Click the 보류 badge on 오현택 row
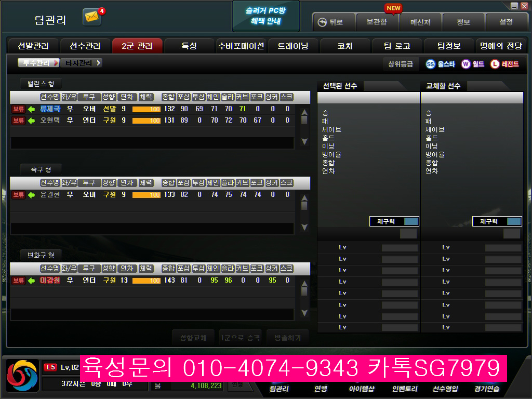The height and width of the screenshot is (399, 532). 18,121
